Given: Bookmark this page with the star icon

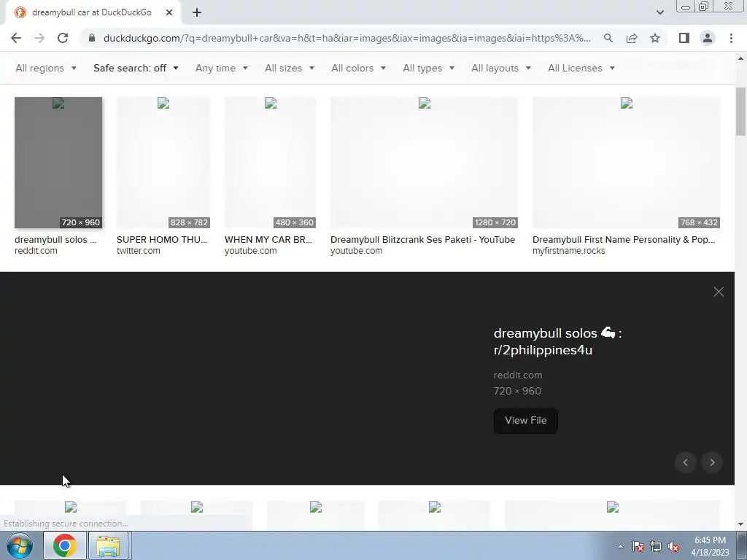Looking at the screenshot, I should point(655,38).
